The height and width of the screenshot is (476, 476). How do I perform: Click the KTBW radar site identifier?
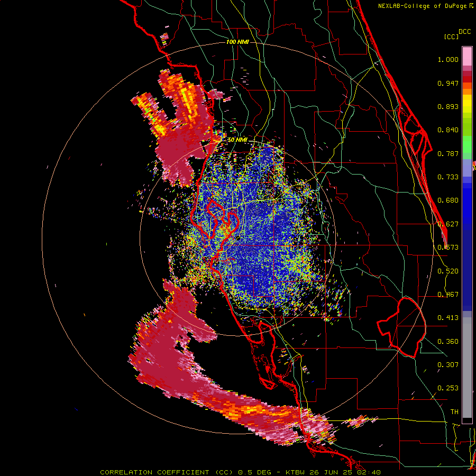click(296, 472)
